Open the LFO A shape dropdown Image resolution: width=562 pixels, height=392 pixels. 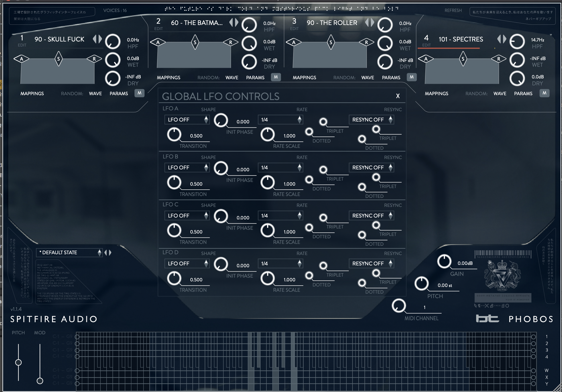click(187, 120)
